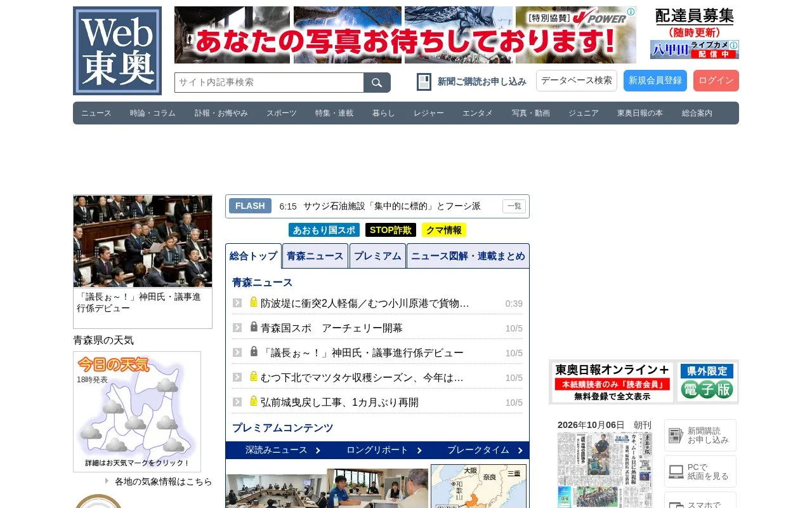Switch to the プレミアム tab

[377, 256]
